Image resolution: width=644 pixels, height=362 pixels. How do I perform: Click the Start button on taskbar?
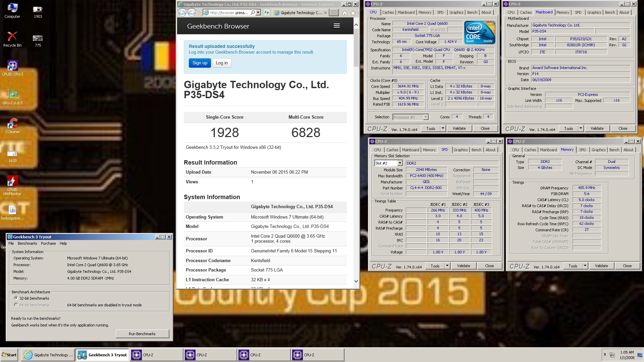(x=9, y=355)
